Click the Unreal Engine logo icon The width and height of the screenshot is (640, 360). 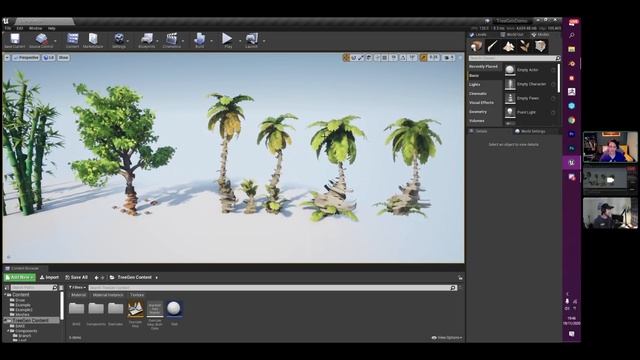[x=6, y=21]
